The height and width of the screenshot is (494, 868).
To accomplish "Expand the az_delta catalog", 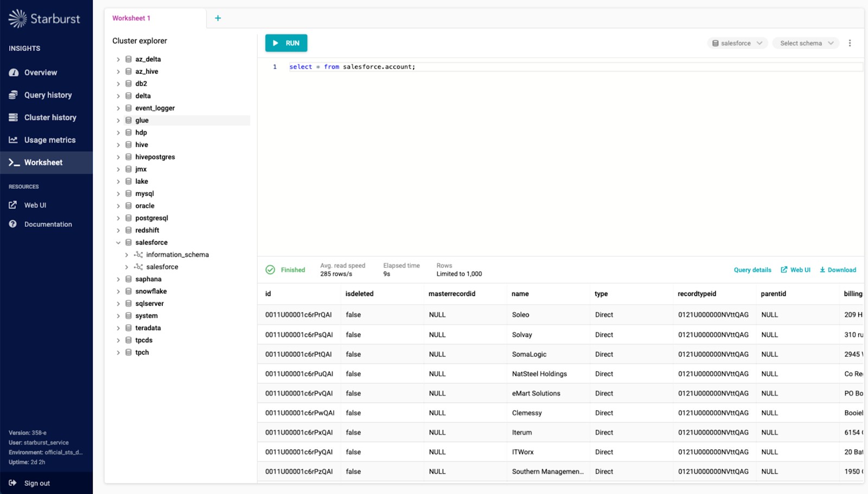I will click(118, 60).
